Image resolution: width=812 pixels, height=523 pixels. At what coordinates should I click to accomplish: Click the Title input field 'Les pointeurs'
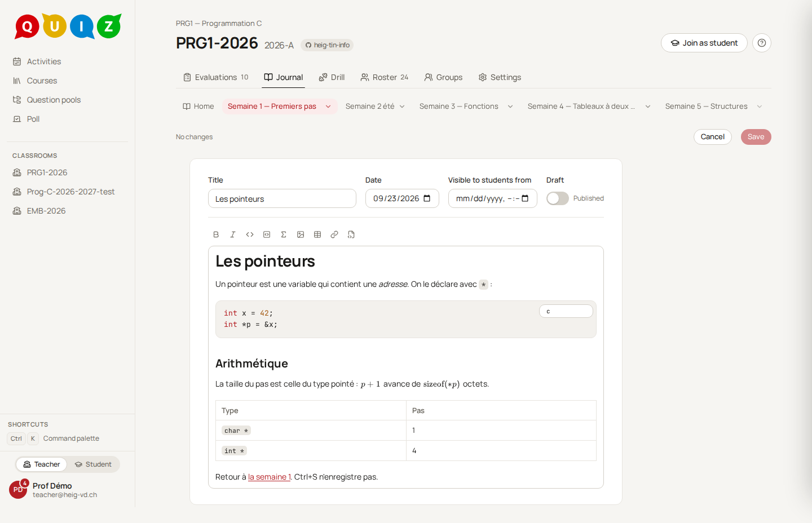click(x=282, y=198)
